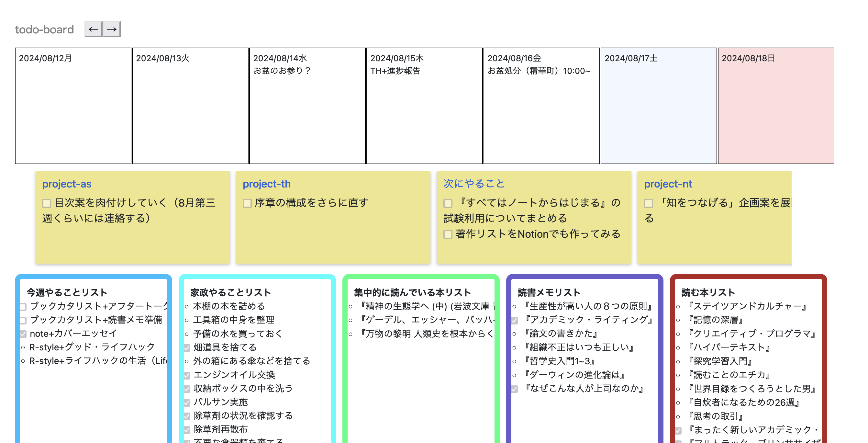The width and height of the screenshot is (868, 443).
Task: Select the Saturday 2024/08/17土 cell
Action: click(658, 106)
